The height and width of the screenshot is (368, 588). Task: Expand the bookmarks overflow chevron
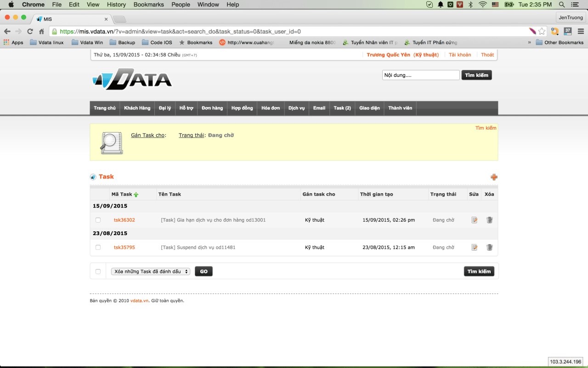click(x=530, y=42)
